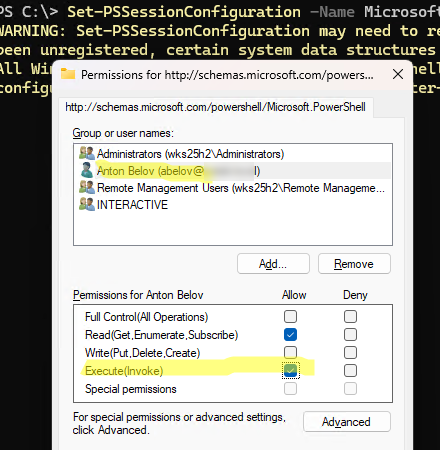Click the Remote Management Users group icon
Screen dimensions: 440x450
[87, 187]
